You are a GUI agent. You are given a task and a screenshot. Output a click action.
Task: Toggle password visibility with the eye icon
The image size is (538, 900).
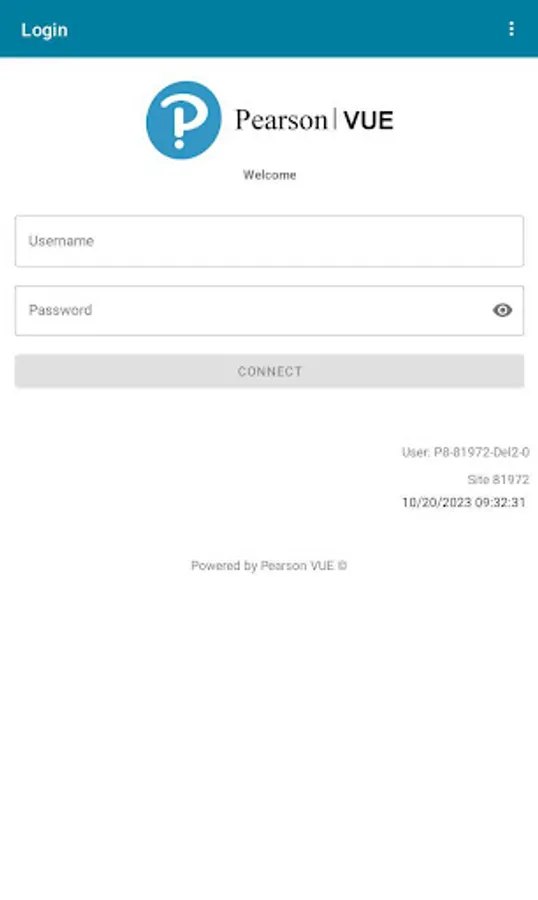502,311
